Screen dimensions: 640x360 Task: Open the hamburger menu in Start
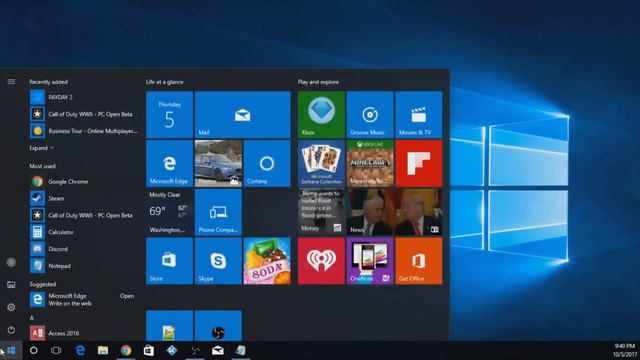click(11, 82)
